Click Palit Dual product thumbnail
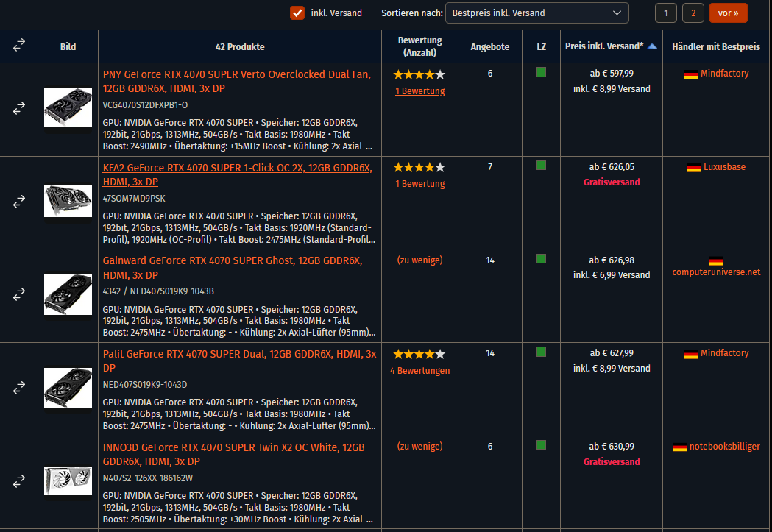 click(x=68, y=387)
